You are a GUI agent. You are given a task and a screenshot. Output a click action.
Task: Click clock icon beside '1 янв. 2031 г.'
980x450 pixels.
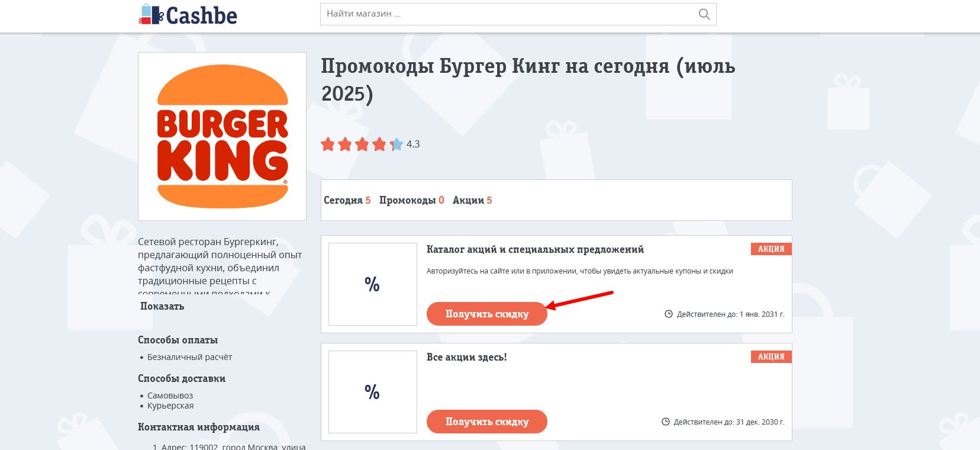point(669,314)
